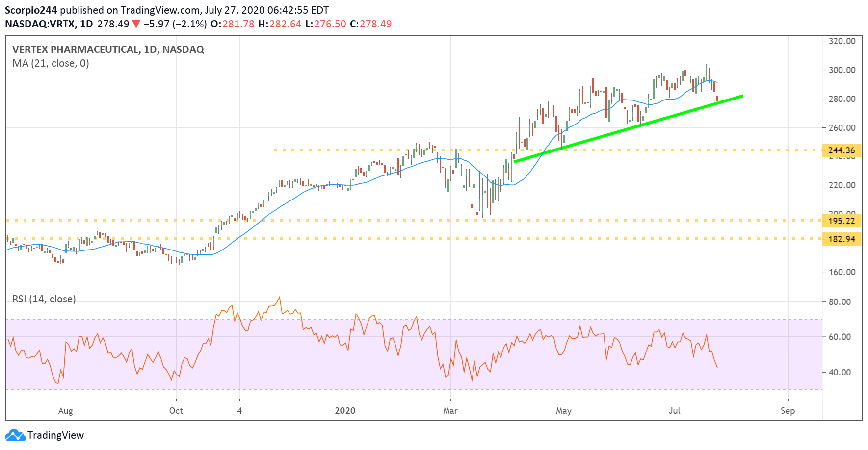Click the 280.00 price axis label
The height and width of the screenshot is (450, 868).
coord(842,99)
